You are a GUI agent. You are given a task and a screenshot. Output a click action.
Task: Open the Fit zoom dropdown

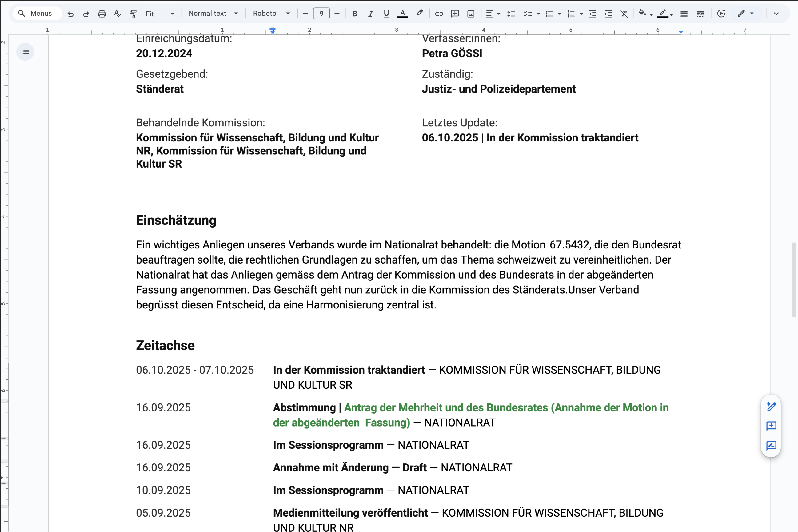160,14
